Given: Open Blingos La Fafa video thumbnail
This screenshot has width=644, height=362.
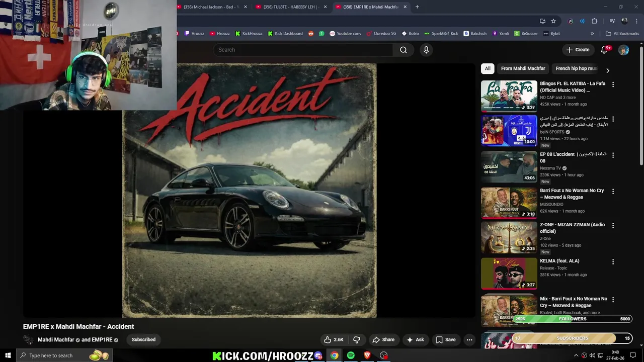Looking at the screenshot, I should 509,96.
